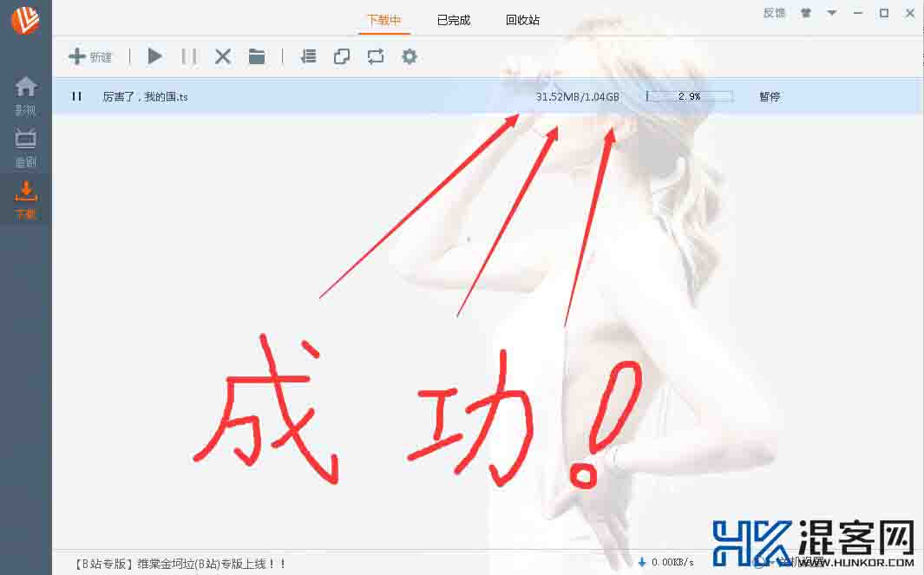924x575 pixels.
Task: Click the loop arrows toolbar icon
Action: point(376,56)
